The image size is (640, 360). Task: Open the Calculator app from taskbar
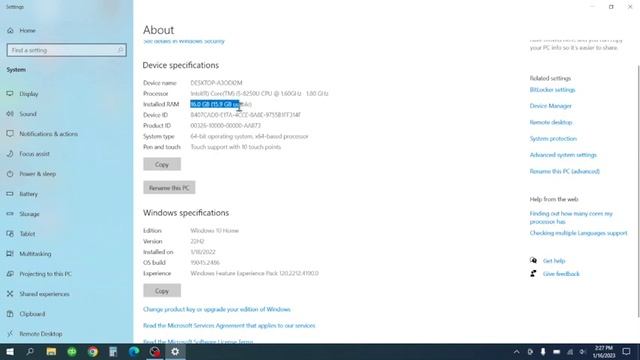tap(113, 352)
